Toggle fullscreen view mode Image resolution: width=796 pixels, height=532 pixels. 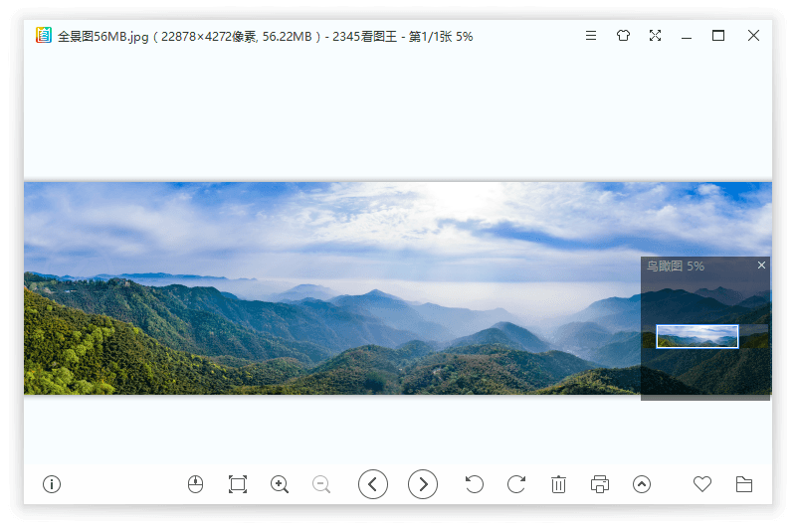click(x=655, y=36)
